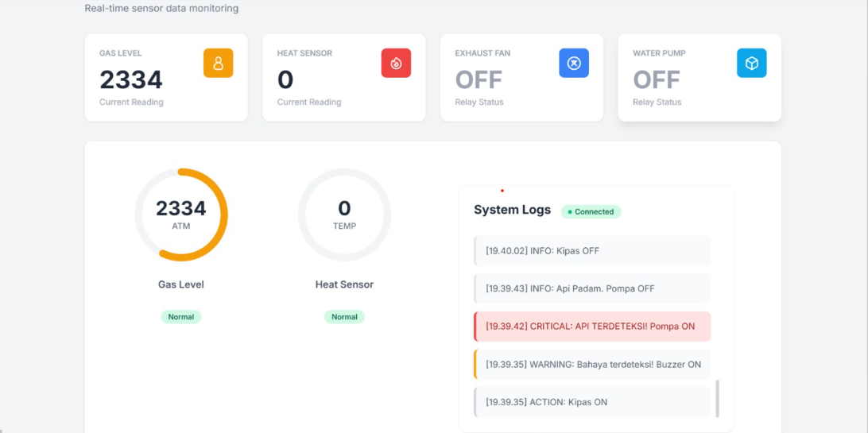The height and width of the screenshot is (433, 868).
Task: Select the Heat Sensor 0 reading card
Action: (343, 77)
